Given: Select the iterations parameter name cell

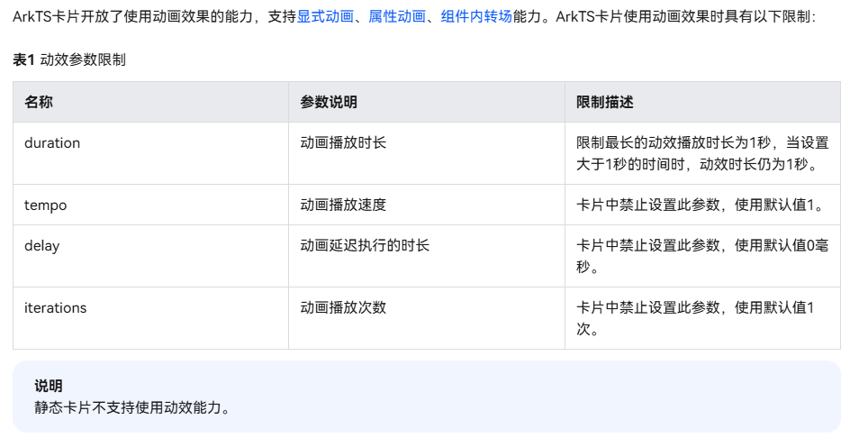Looking at the screenshot, I should click(55, 307).
